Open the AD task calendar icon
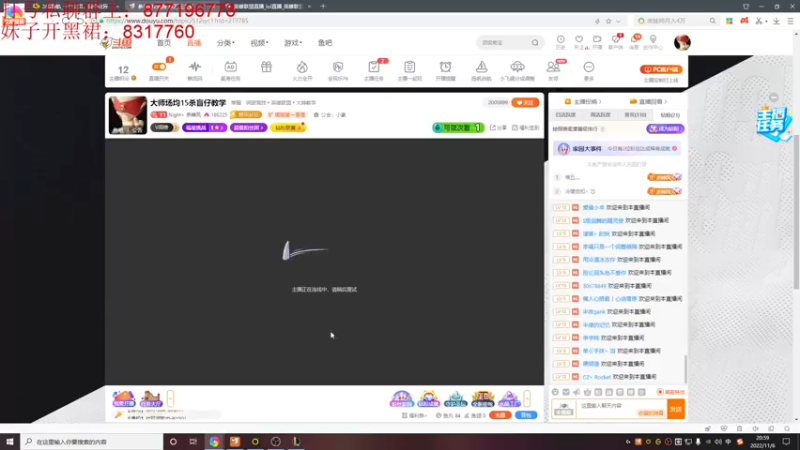This screenshot has height=450, width=800. [x=231, y=67]
